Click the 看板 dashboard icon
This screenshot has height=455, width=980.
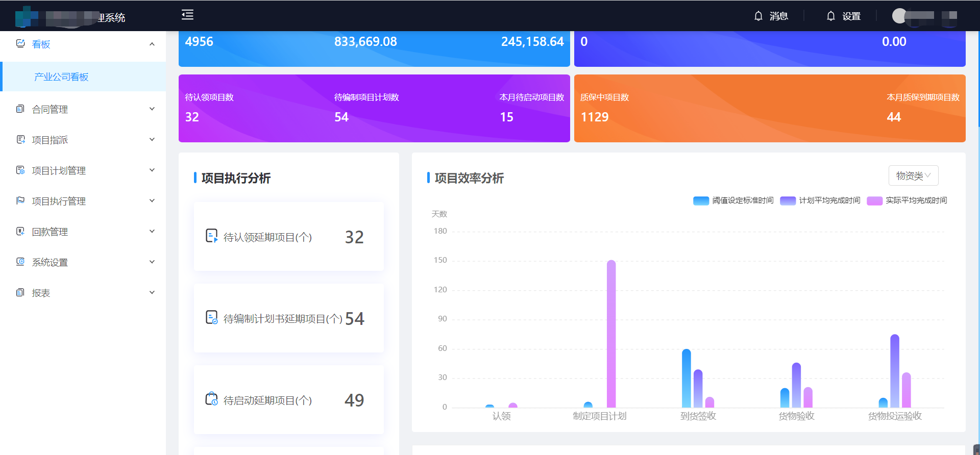[20, 44]
